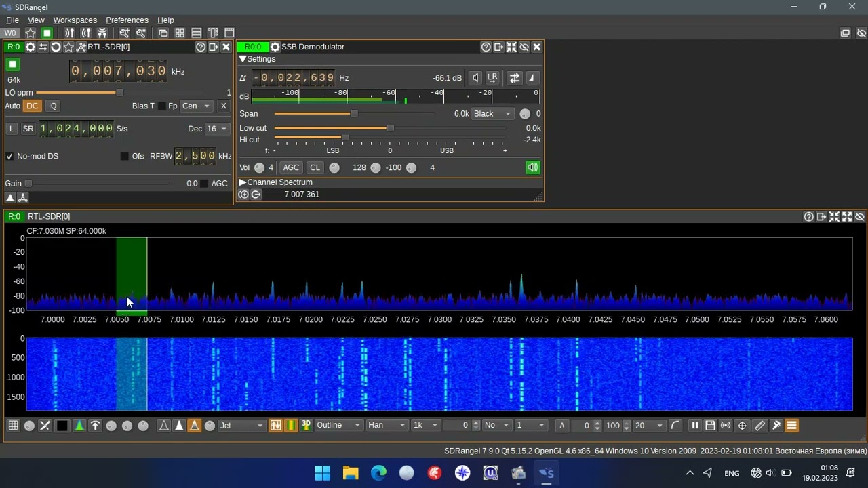Toggle IQ auto correction

[52, 106]
